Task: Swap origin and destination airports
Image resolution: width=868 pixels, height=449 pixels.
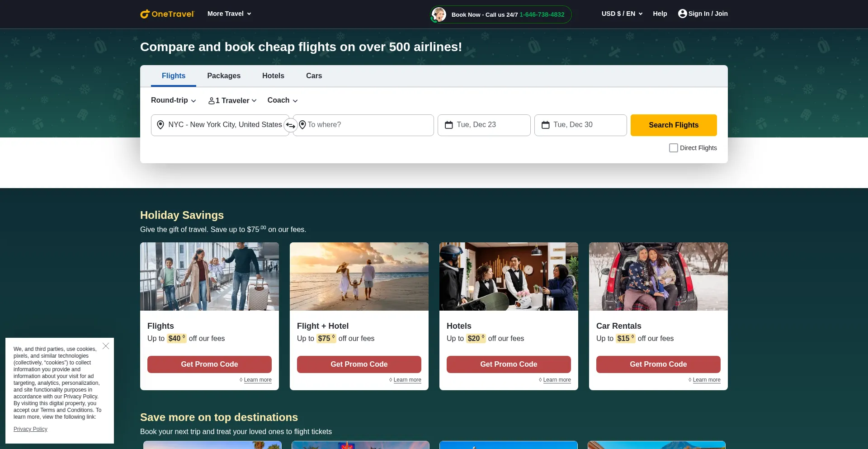Action: pos(291,125)
